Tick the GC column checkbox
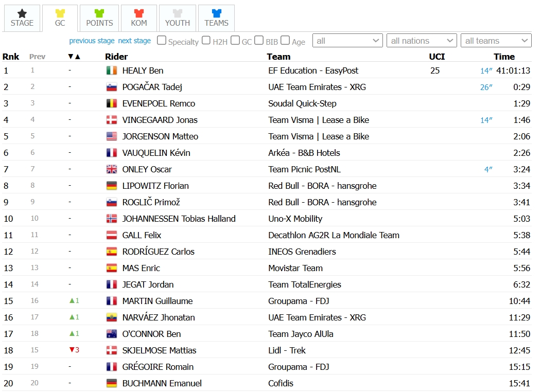 (235, 40)
